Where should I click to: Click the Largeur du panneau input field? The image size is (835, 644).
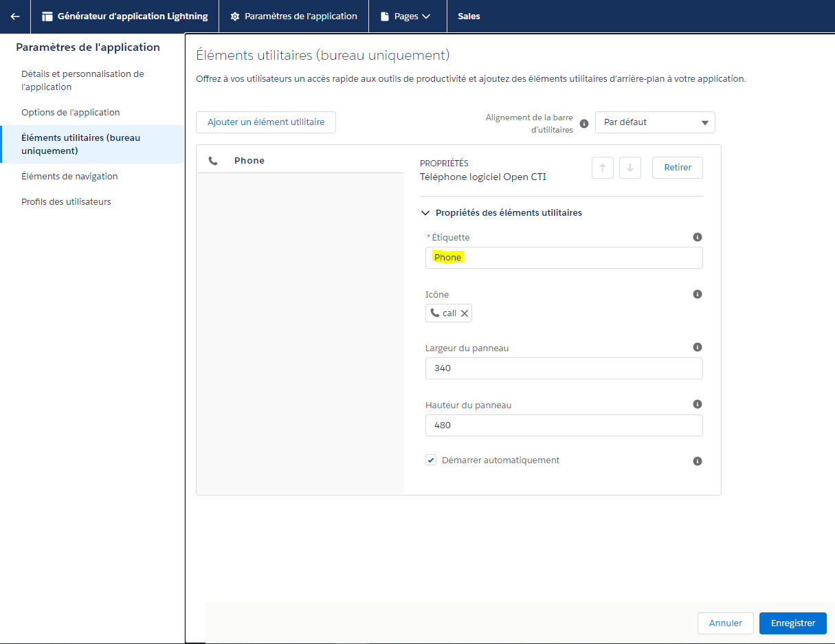(x=564, y=368)
